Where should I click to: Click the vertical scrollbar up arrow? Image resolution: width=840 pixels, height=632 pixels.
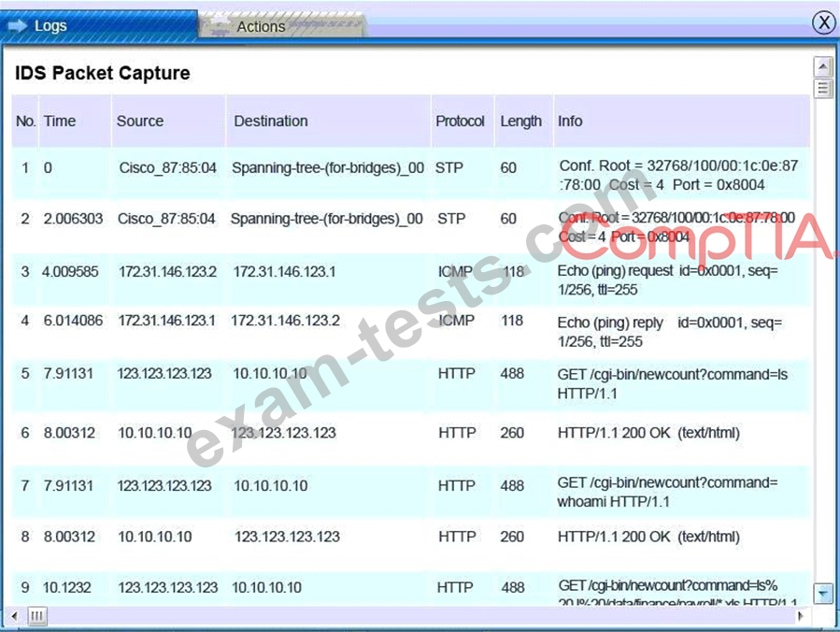[823, 66]
